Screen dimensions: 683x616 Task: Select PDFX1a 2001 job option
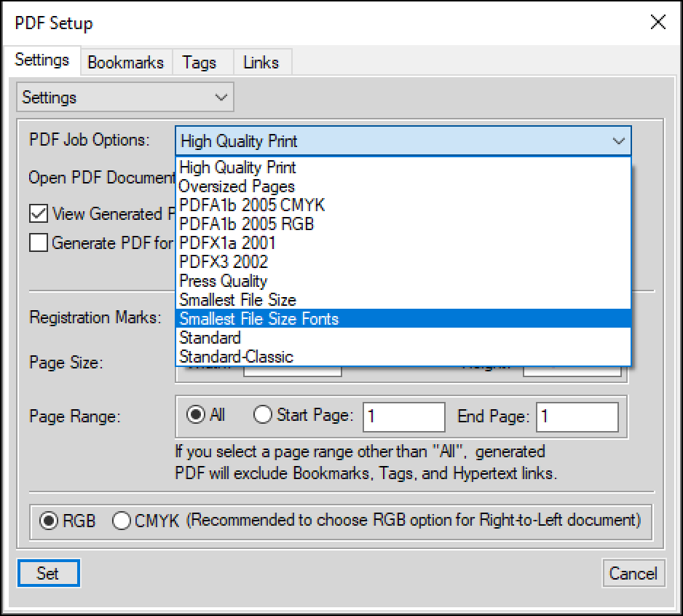point(403,242)
